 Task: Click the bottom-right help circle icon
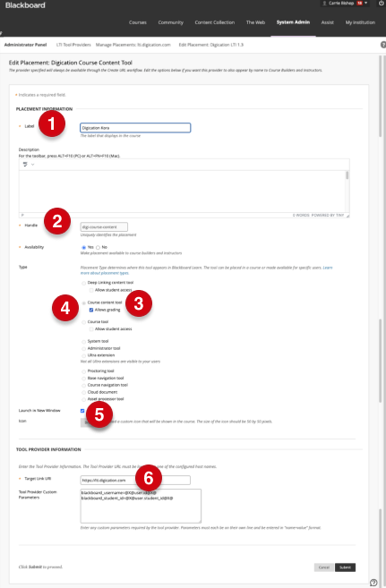point(373,583)
